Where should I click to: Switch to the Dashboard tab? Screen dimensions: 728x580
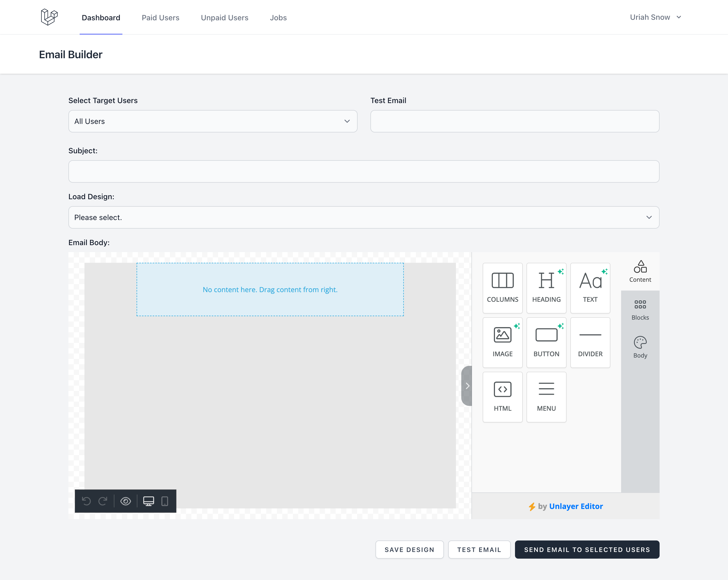[x=101, y=17]
